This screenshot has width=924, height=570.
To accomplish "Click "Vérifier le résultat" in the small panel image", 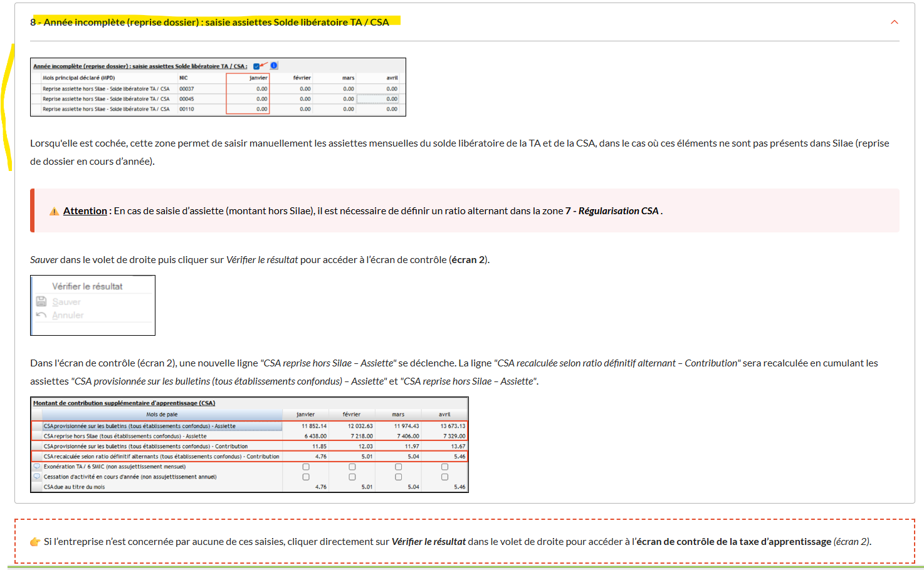I will (87, 286).
